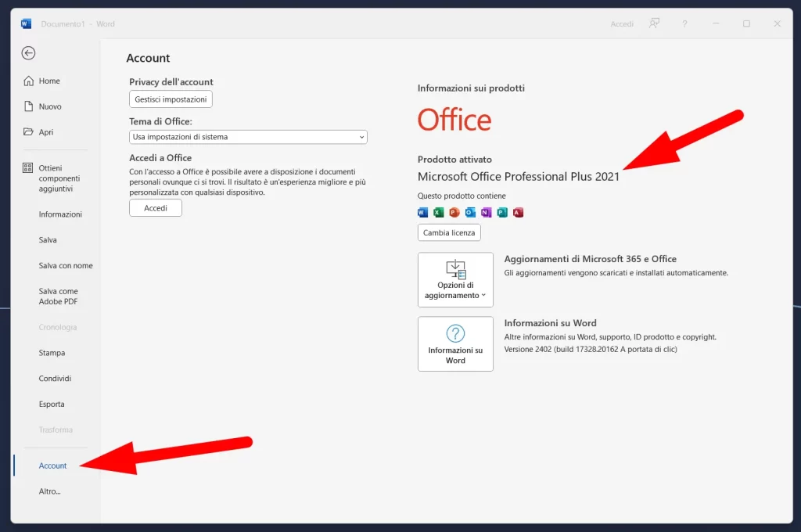Open the Tema di Office dropdown
Viewport: 801px width, 532px height.
(248, 137)
